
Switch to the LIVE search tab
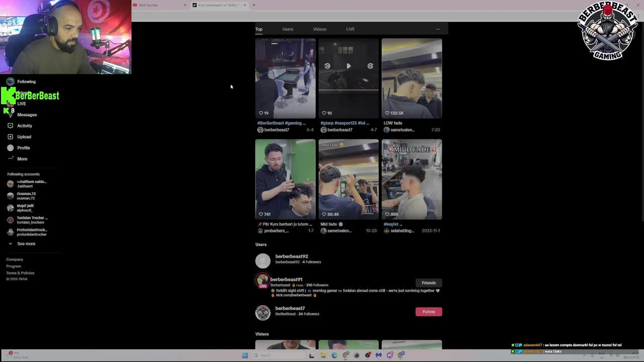pos(350,29)
